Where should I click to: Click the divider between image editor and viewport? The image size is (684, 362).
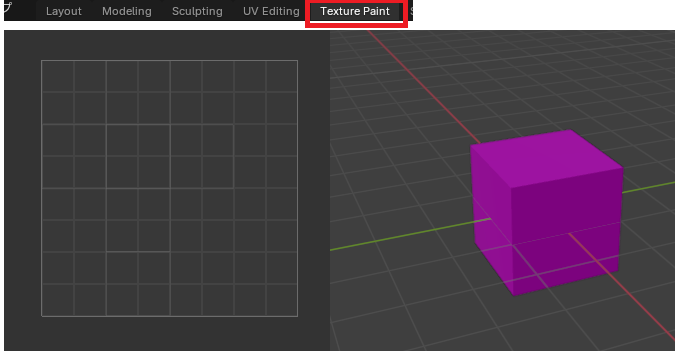(x=330, y=190)
